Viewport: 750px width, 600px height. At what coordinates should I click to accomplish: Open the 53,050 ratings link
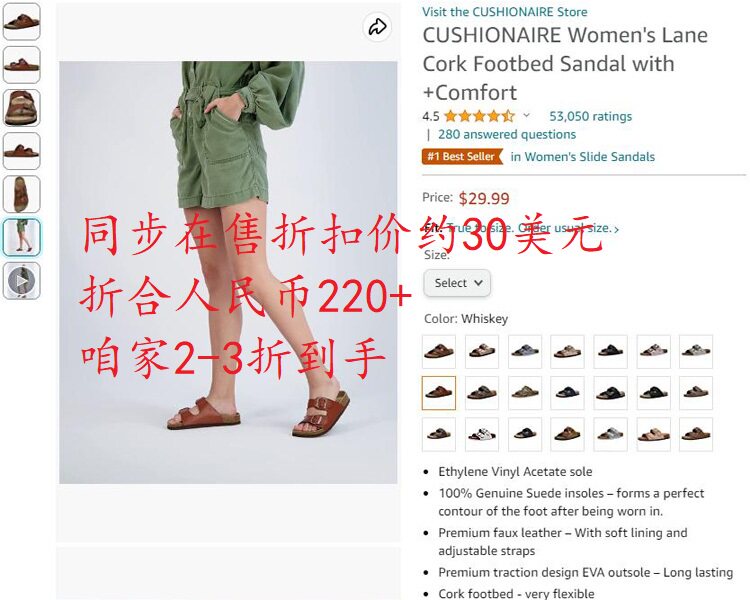pyautogui.click(x=590, y=116)
